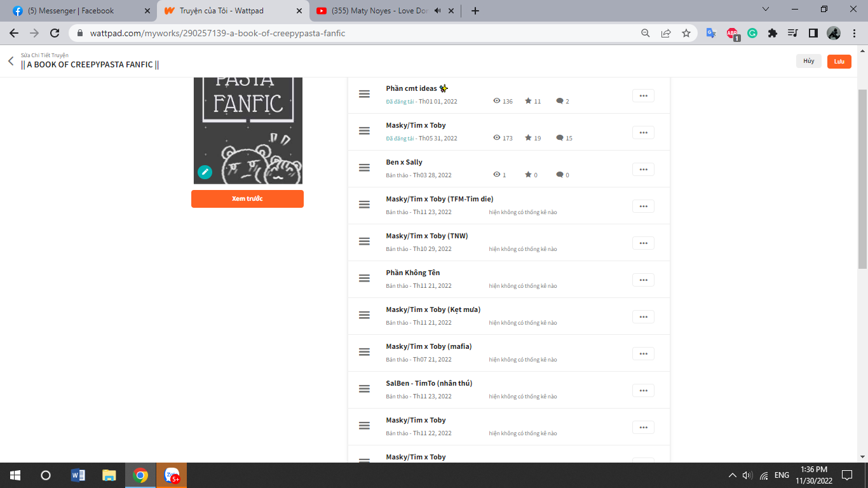
Task: Open the Chrome profile avatar
Action: (834, 33)
